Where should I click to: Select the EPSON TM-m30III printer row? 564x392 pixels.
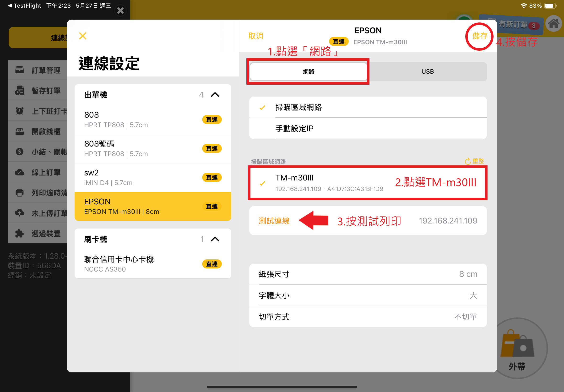(x=153, y=206)
